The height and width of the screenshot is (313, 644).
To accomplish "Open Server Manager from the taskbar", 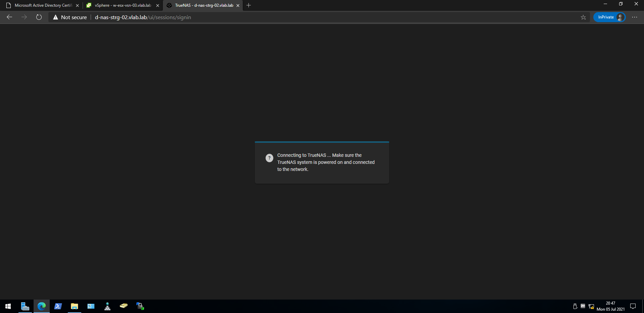I will coord(25,306).
